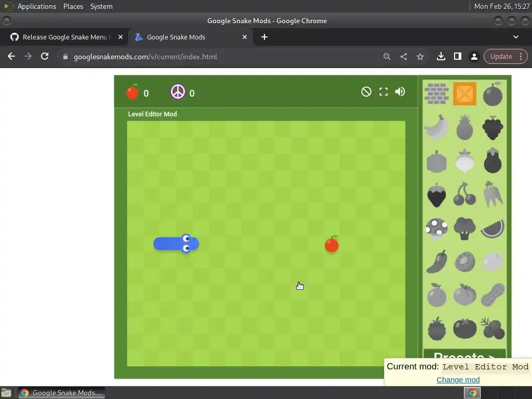Choose the kiwi item
The width and height of the screenshot is (532, 399).
tap(464, 262)
